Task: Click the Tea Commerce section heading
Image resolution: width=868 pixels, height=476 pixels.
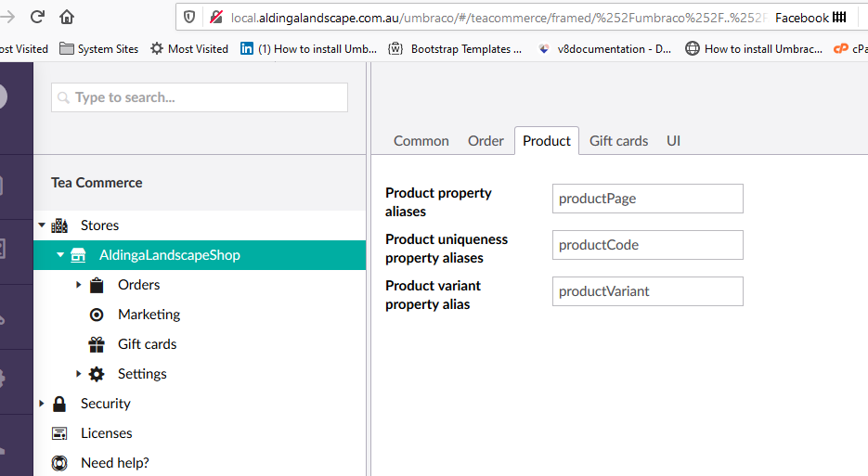Action: coord(97,183)
